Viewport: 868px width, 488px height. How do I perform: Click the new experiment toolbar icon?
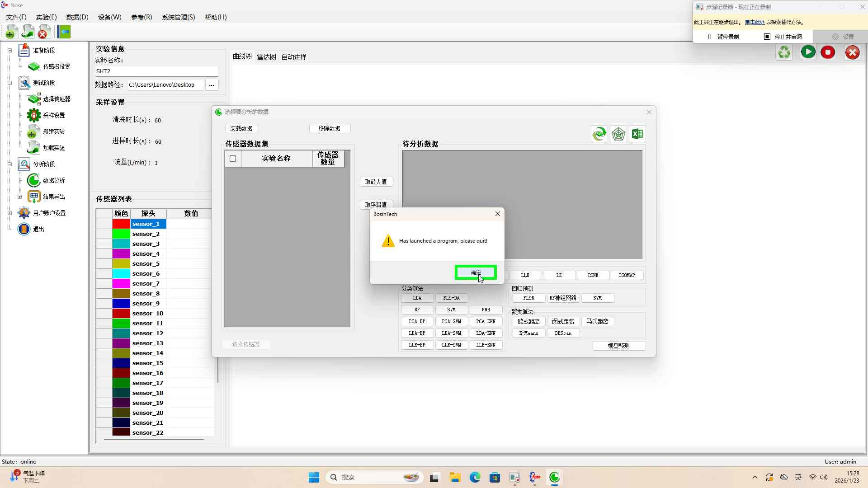point(12,32)
